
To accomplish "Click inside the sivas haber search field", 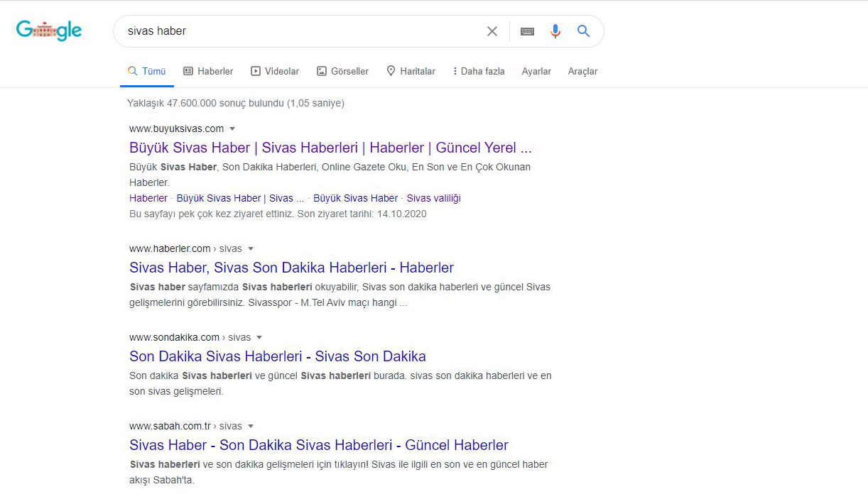I will click(x=298, y=31).
